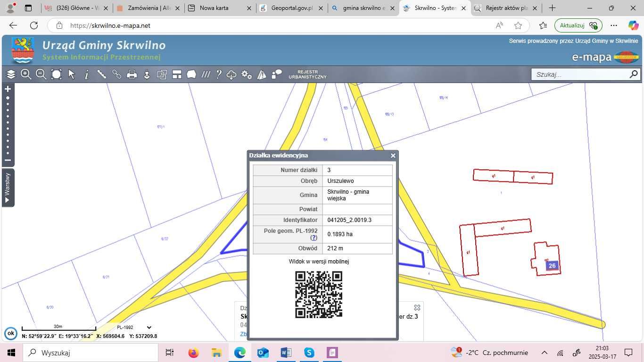Click the cloud download icon
Image resolution: width=644 pixels, height=362 pixels.
(x=231, y=74)
